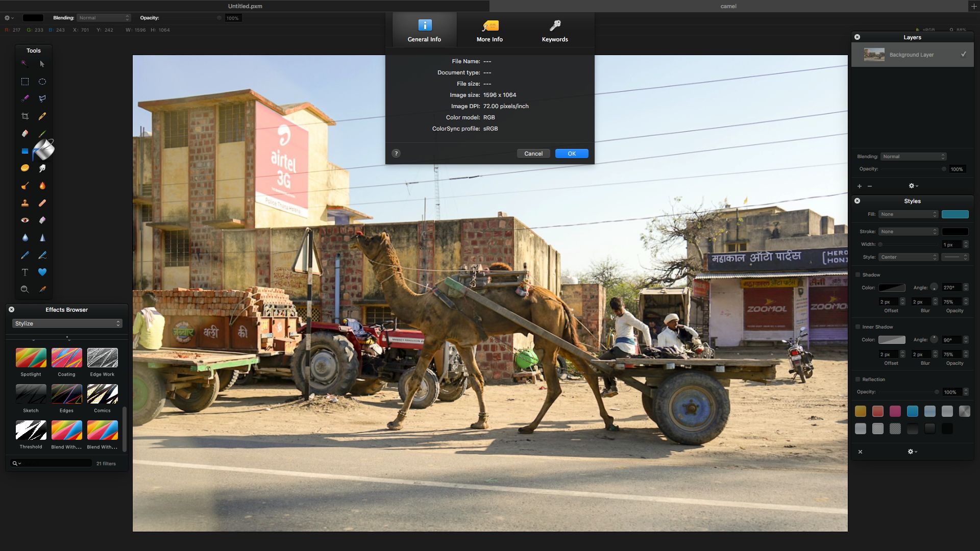Screen dimensions: 980x551
Task: Open the Keywords tab
Action: 555,31
